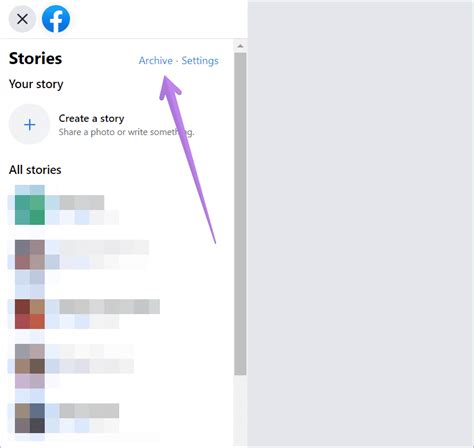Image resolution: width=474 pixels, height=448 pixels.
Task: Click the blurred name beside red-orange avatar
Action: (x=110, y=307)
